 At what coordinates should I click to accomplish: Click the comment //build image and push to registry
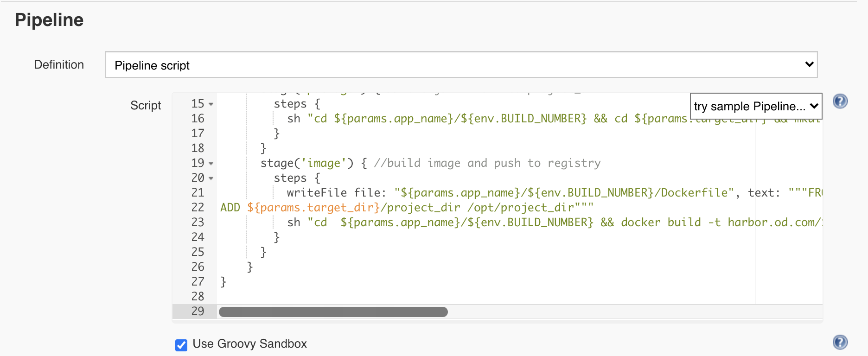pyautogui.click(x=487, y=163)
